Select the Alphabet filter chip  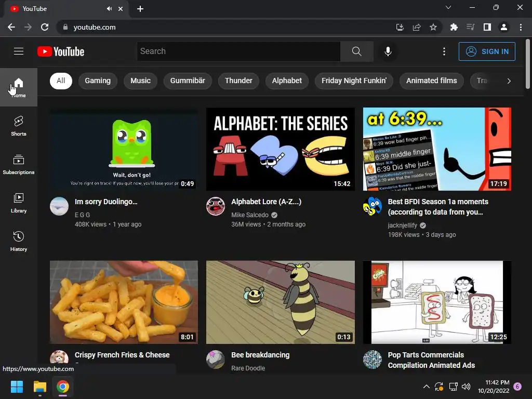pos(287,81)
